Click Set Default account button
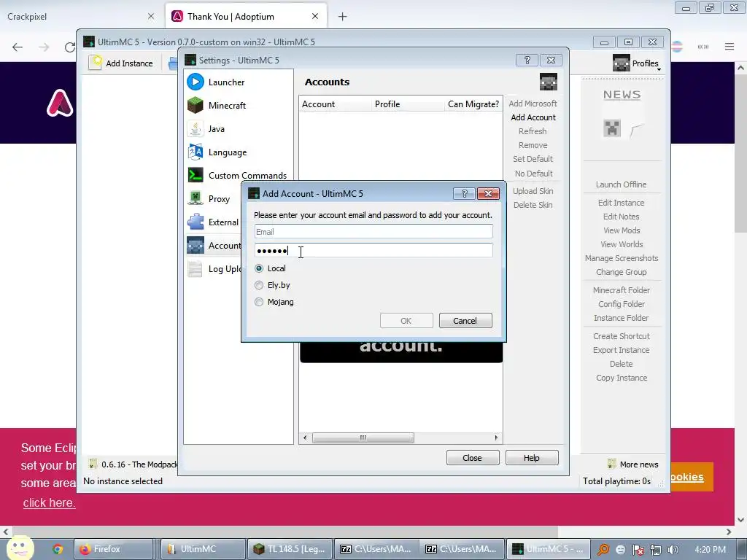 (x=533, y=159)
